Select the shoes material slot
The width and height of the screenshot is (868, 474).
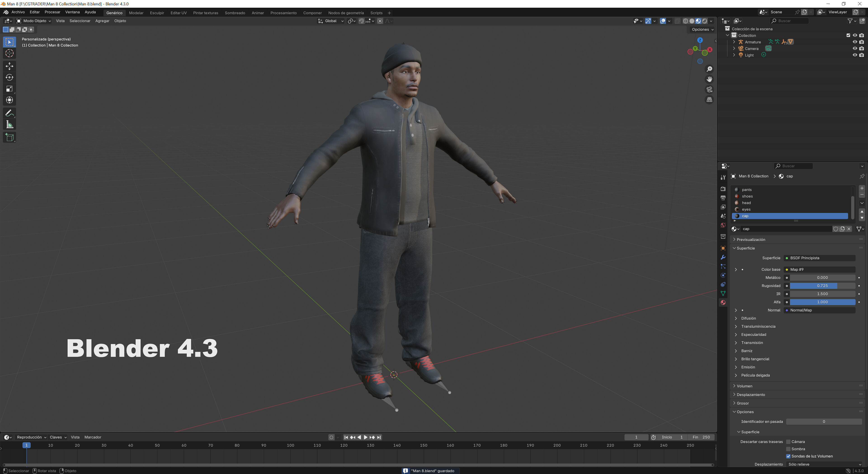point(790,196)
